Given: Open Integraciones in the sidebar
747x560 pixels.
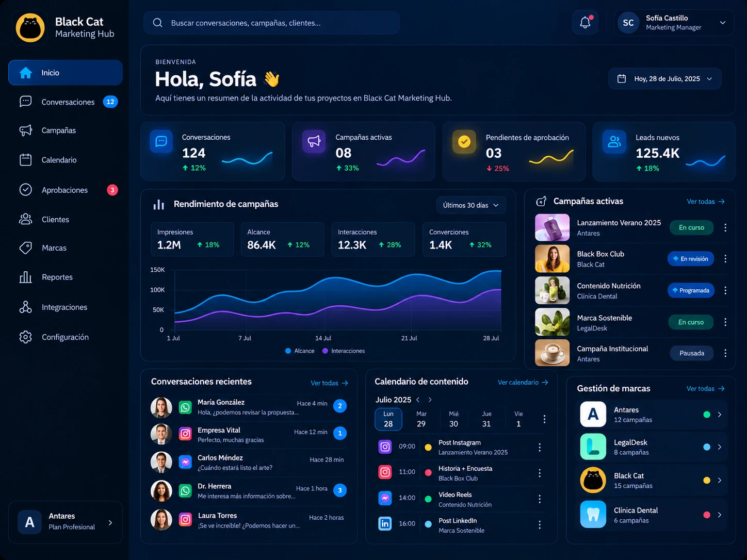Looking at the screenshot, I should click(66, 307).
